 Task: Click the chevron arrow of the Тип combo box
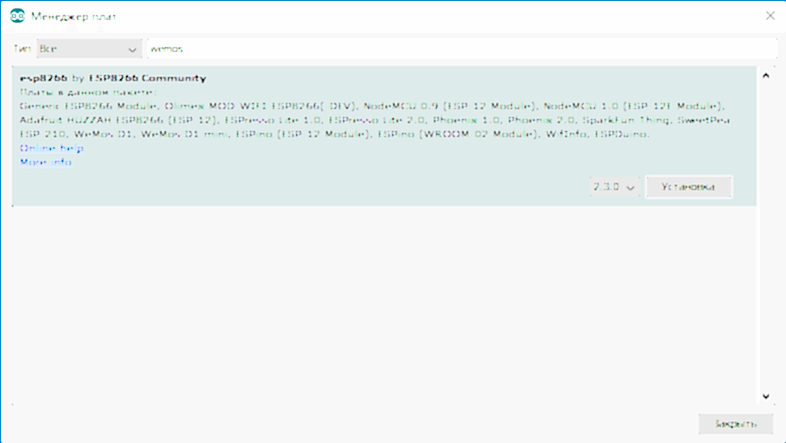point(132,49)
